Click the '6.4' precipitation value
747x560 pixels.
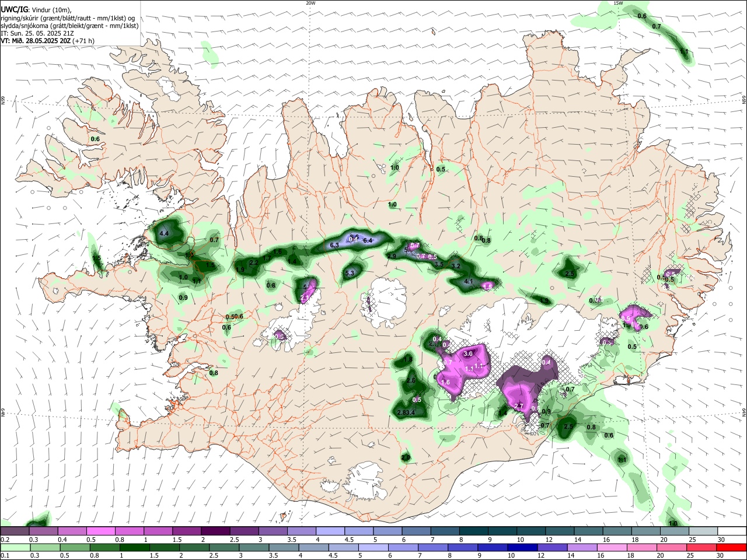(x=368, y=240)
